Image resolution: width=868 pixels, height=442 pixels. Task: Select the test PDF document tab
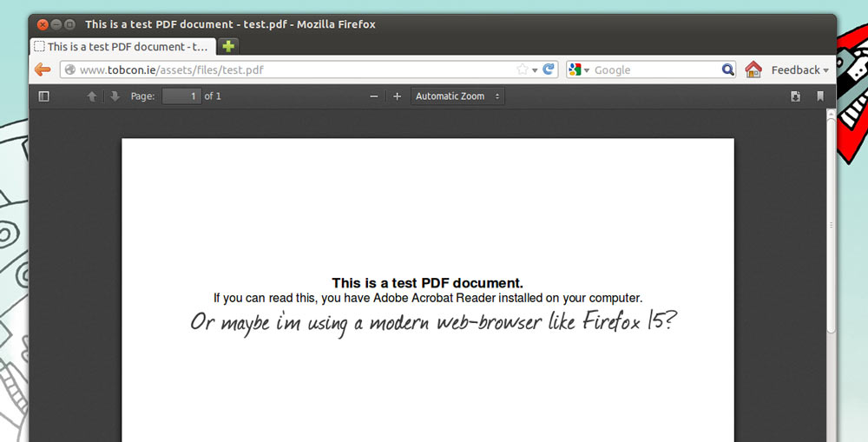(123, 47)
